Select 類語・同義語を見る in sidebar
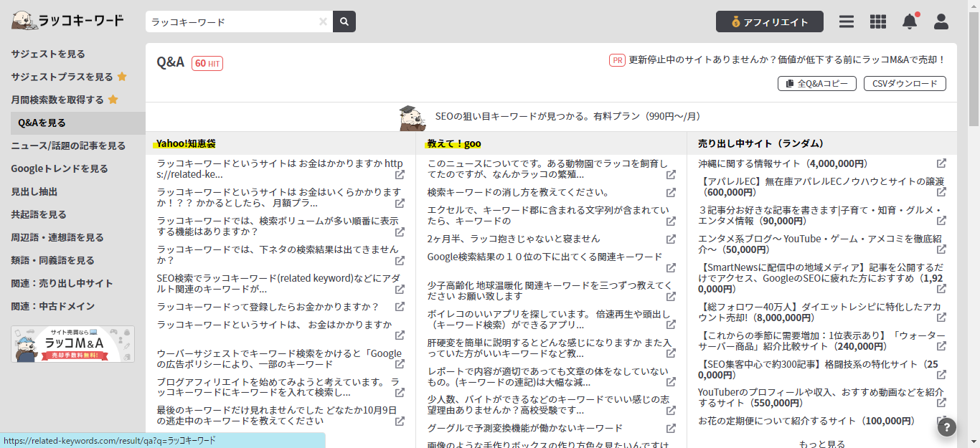The image size is (980, 448). [x=52, y=260]
